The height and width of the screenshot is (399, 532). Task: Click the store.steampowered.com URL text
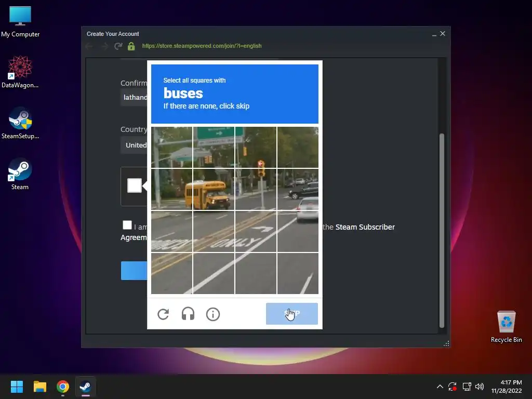tap(202, 46)
